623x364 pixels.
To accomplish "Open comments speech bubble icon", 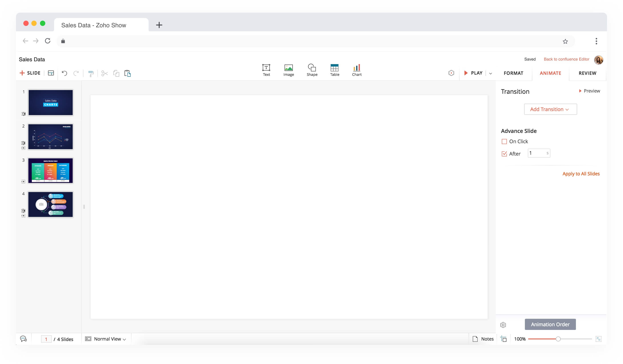I will click(24, 338).
